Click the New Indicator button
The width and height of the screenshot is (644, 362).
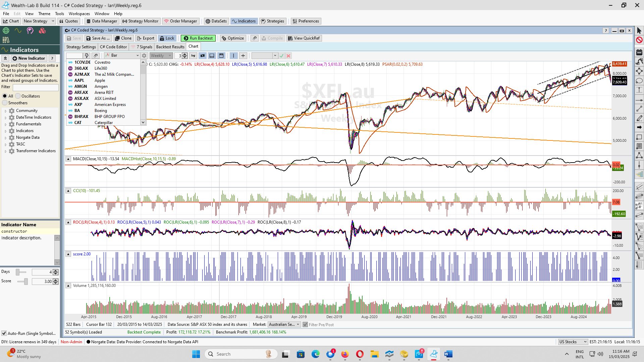[29, 58]
